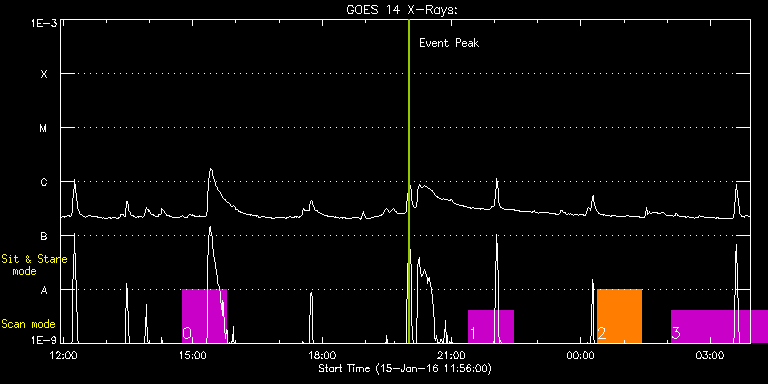The image size is (768, 384).
Task: Click the C flare class axis label
Action: coord(44,183)
